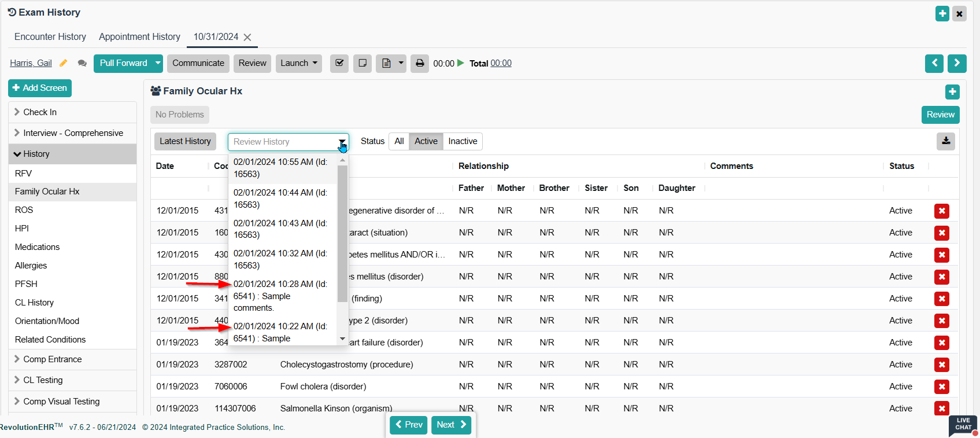Switch to the Appointment History tab

(139, 36)
